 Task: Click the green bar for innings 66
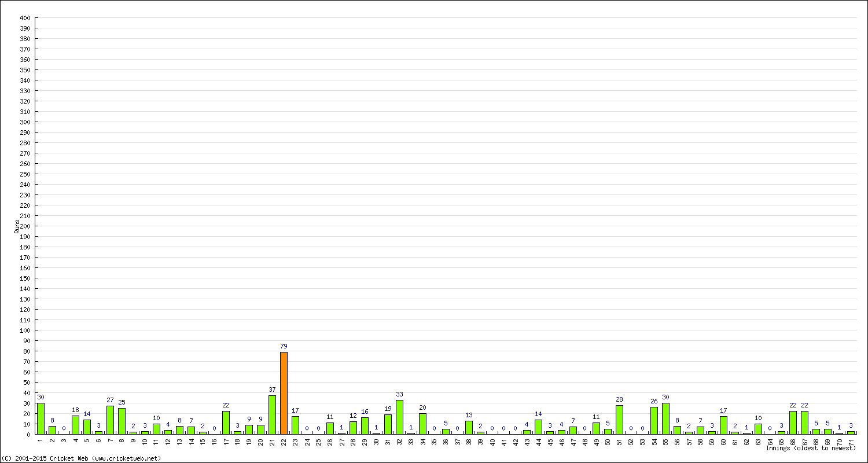coord(793,422)
